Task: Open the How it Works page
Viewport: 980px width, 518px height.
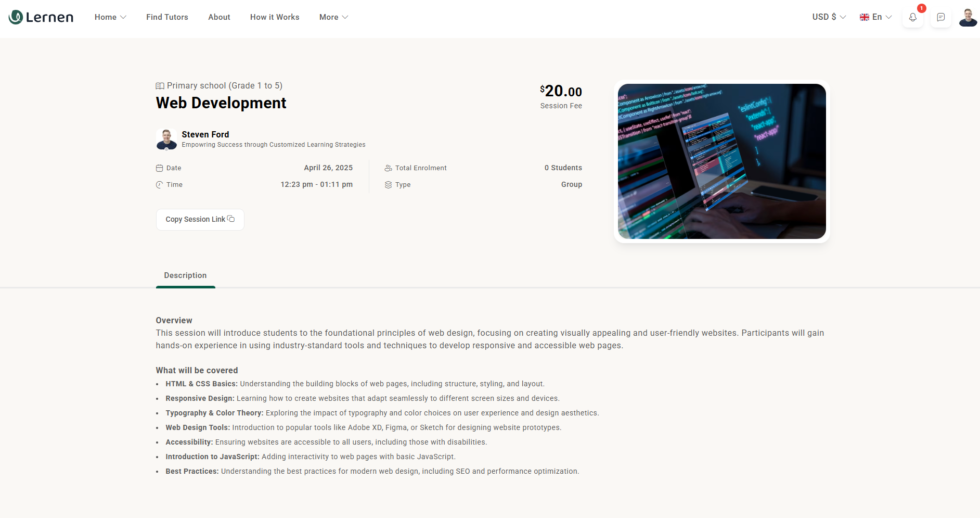Action: coord(275,17)
